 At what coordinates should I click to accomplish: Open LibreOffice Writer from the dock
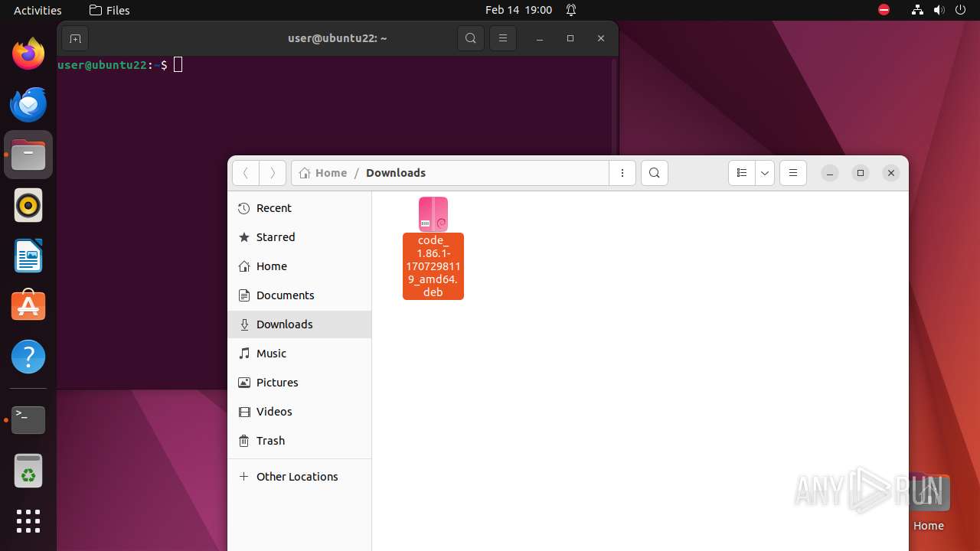28,256
